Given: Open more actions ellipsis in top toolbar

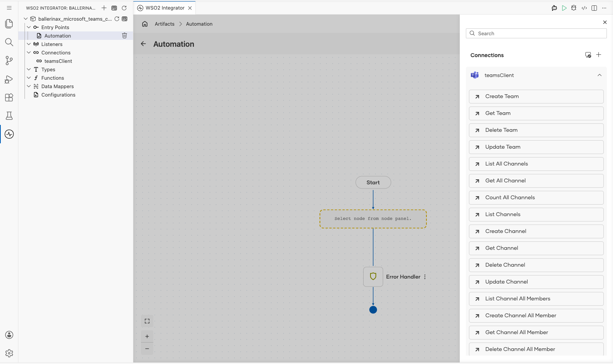Looking at the screenshot, I should [x=604, y=8].
